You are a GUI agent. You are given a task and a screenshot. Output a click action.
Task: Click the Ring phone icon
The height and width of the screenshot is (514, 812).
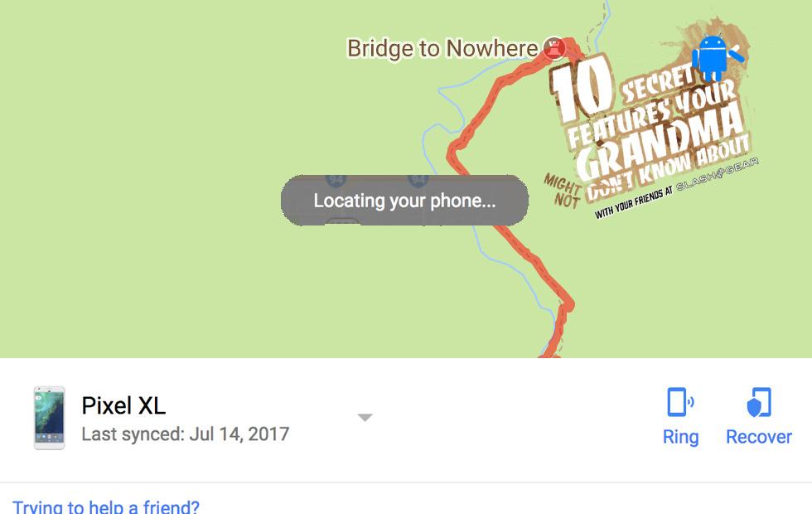pyautogui.click(x=680, y=402)
